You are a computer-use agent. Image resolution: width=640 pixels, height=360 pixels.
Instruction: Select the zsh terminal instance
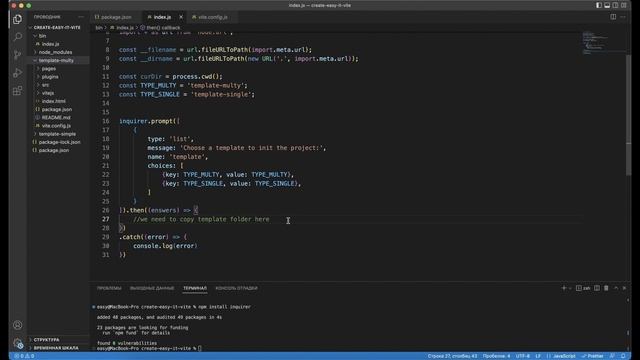(583, 288)
